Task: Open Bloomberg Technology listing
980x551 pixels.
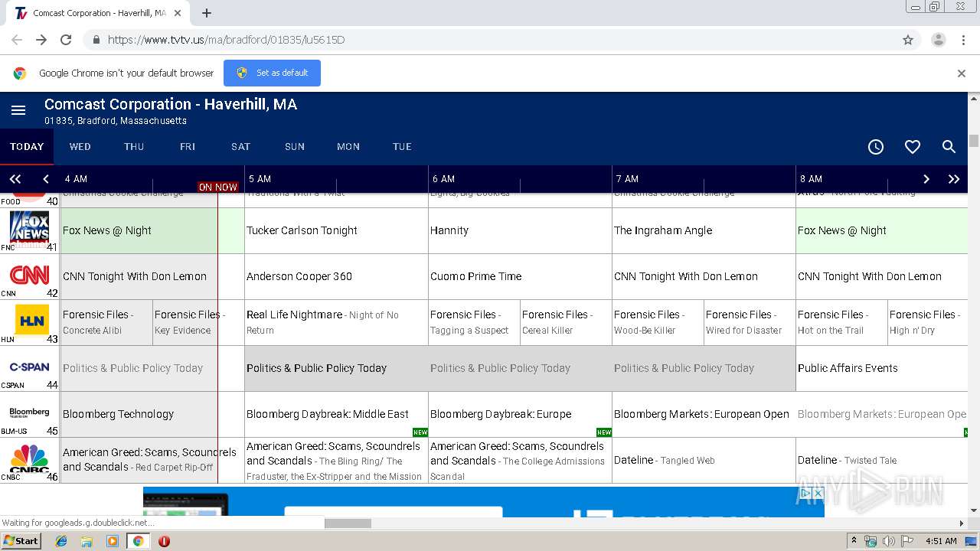Action: click(x=152, y=414)
